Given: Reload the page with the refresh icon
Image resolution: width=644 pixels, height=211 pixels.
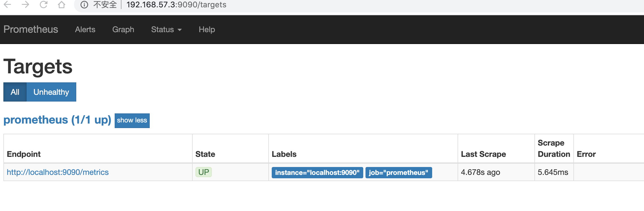Looking at the screenshot, I should pos(43,4).
